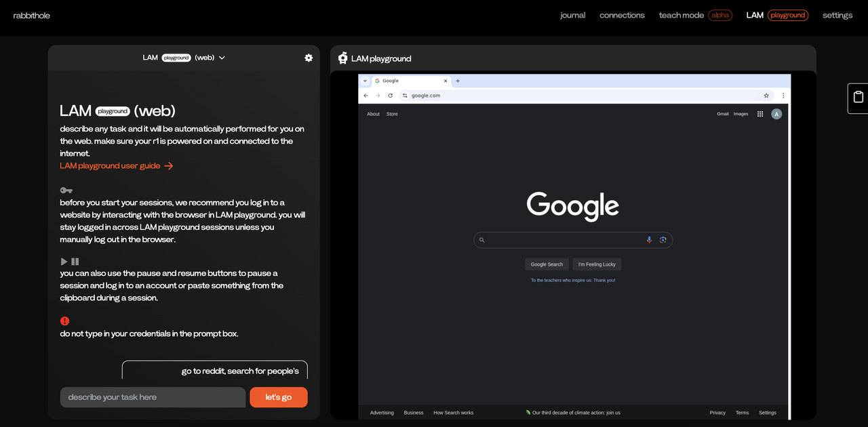Screen dimensions: 868x427
Task: Switch to teach mode alpha
Action: coord(695,15)
